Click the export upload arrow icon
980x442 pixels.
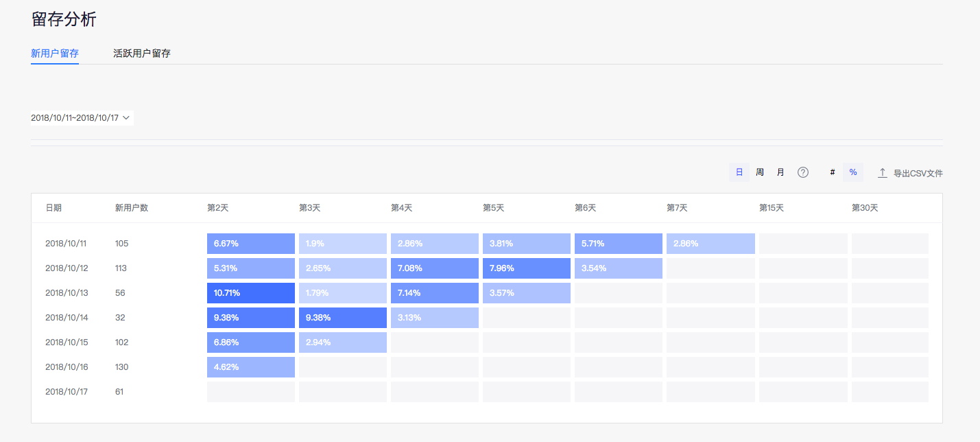pyautogui.click(x=883, y=173)
